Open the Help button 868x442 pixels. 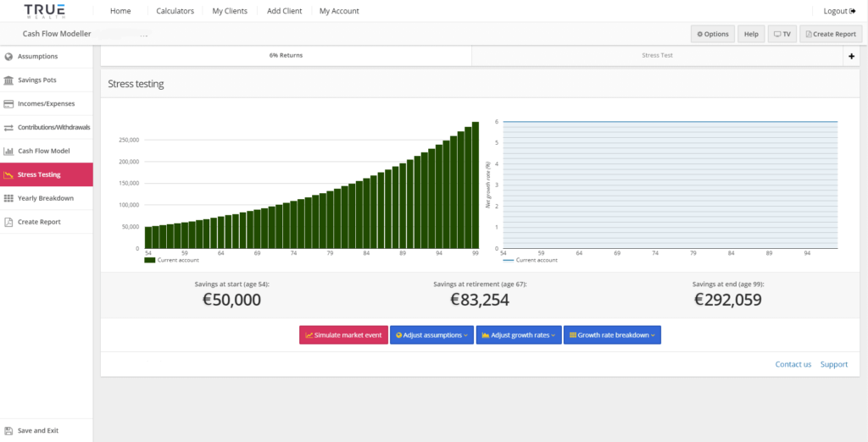click(x=751, y=34)
